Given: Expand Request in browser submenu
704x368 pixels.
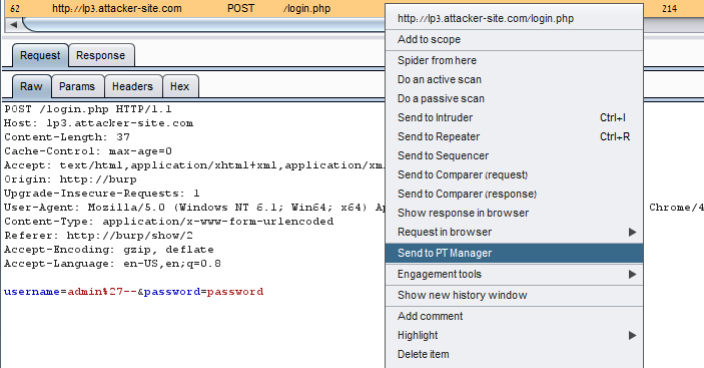Looking at the screenshot, I should click(514, 232).
